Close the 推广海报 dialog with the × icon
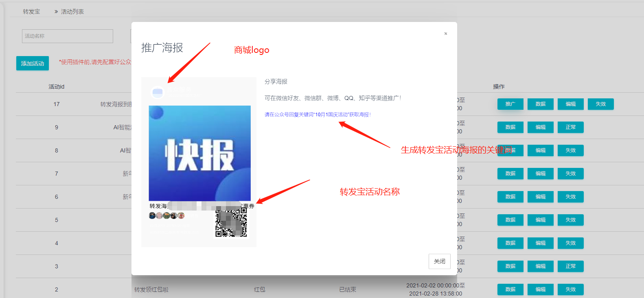 tap(446, 34)
